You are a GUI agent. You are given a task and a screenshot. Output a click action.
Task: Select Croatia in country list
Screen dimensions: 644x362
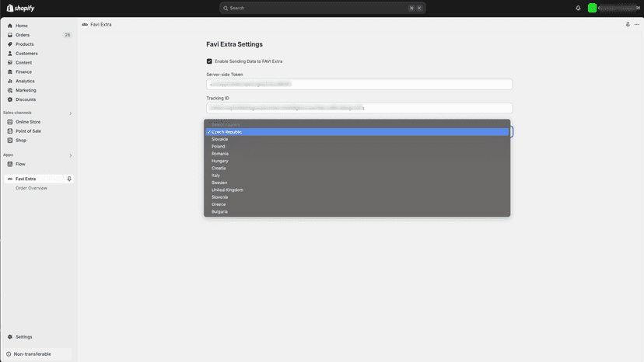357,169
